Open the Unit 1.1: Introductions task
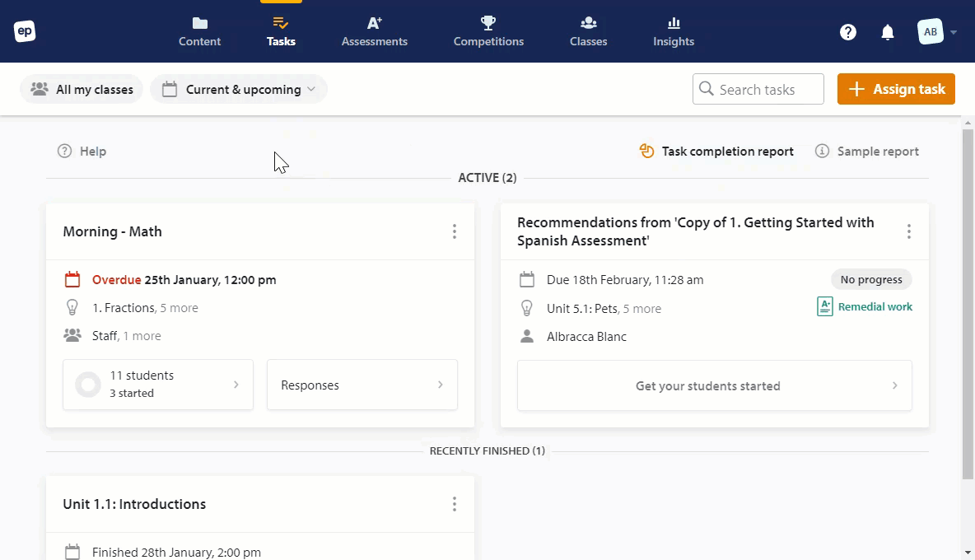This screenshot has height=560, width=975. [134, 504]
